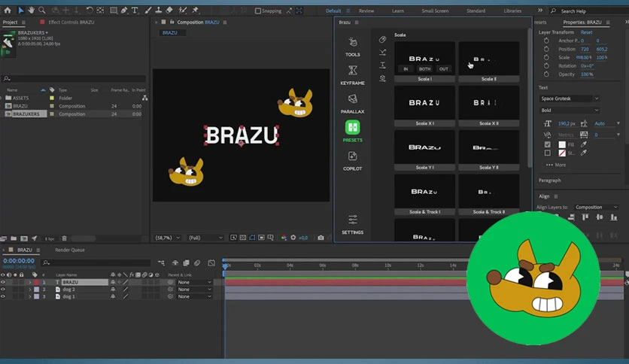Expand the dog 1 layer properties
This screenshot has width=629, height=364.
pos(29,296)
